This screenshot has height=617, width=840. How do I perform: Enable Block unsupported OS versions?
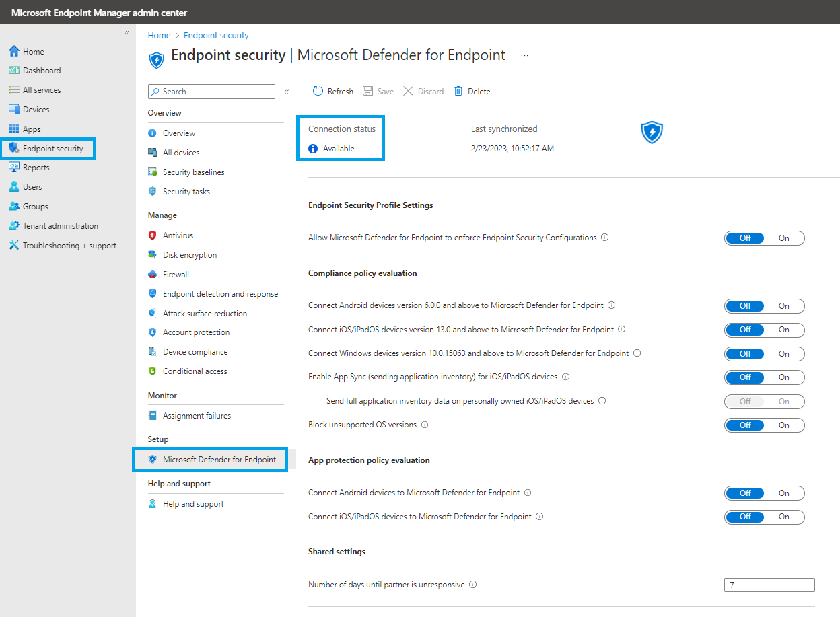tap(783, 425)
